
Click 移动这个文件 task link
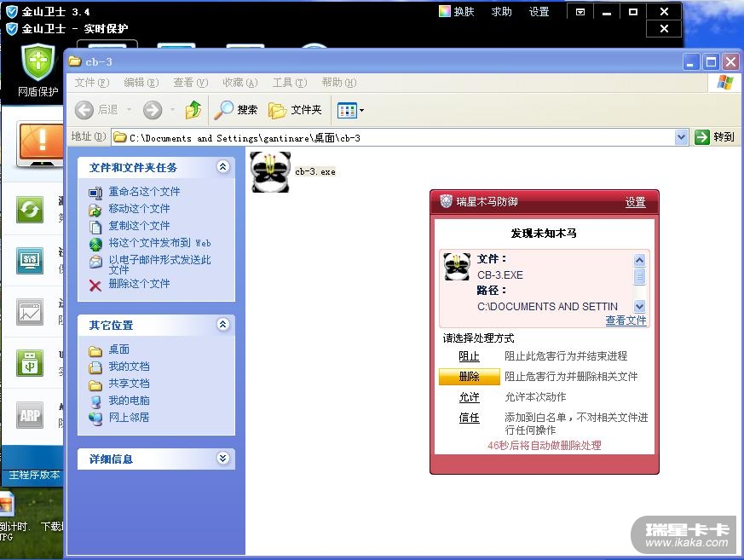point(139,208)
